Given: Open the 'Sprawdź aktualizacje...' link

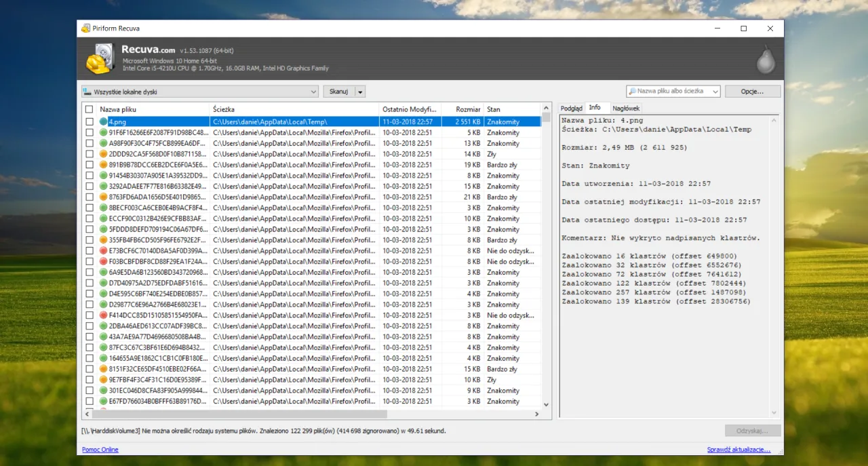Looking at the screenshot, I should pyautogui.click(x=738, y=450).
